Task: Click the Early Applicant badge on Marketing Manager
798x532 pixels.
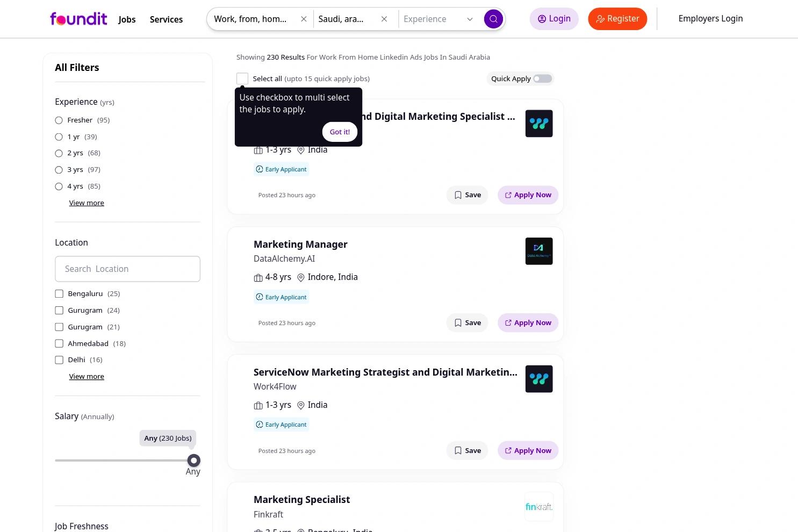Action: tap(281, 297)
